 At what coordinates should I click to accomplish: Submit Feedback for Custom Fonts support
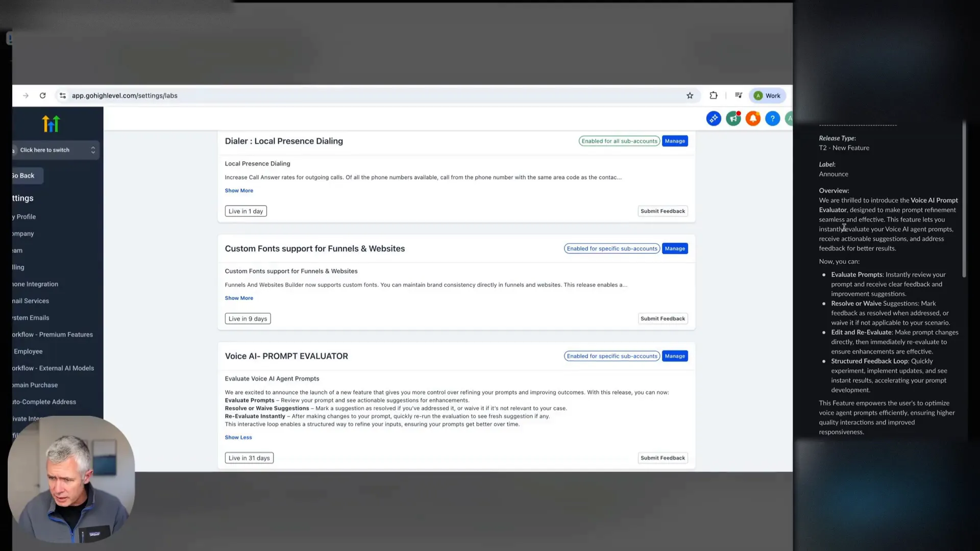(x=663, y=319)
